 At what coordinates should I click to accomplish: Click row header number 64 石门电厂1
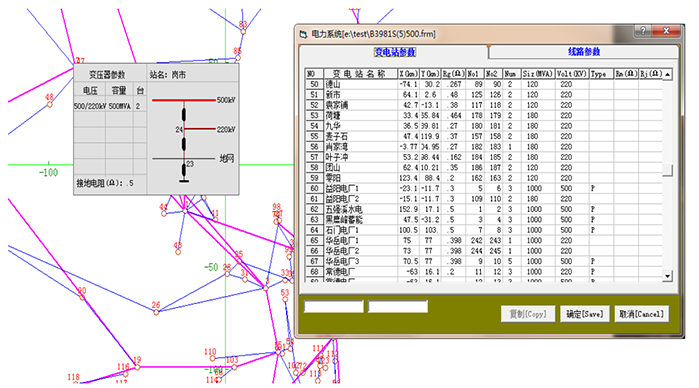(x=314, y=230)
